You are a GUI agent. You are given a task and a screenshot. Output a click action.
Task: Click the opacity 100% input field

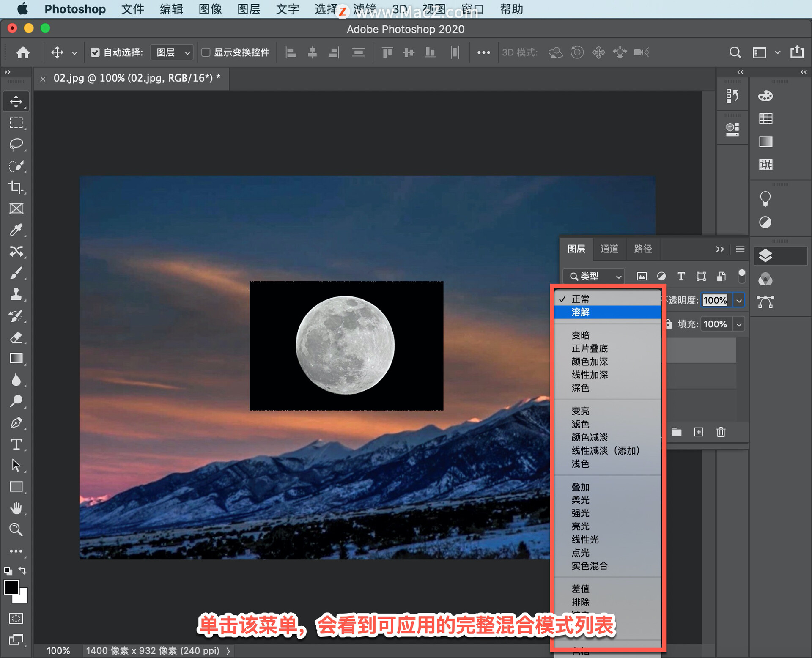(716, 300)
